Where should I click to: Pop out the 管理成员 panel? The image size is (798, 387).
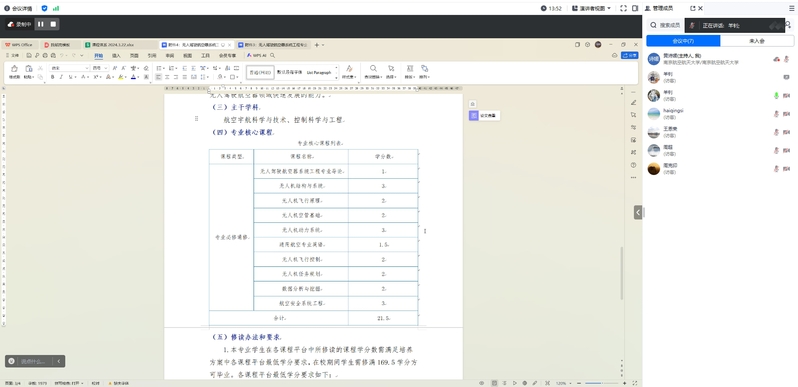pyautogui.click(x=693, y=9)
